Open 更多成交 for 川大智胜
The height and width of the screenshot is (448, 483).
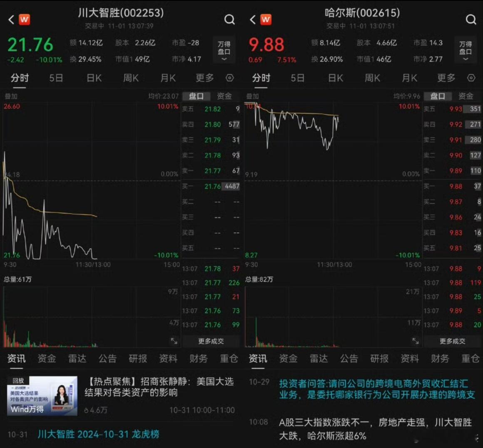coord(211,341)
